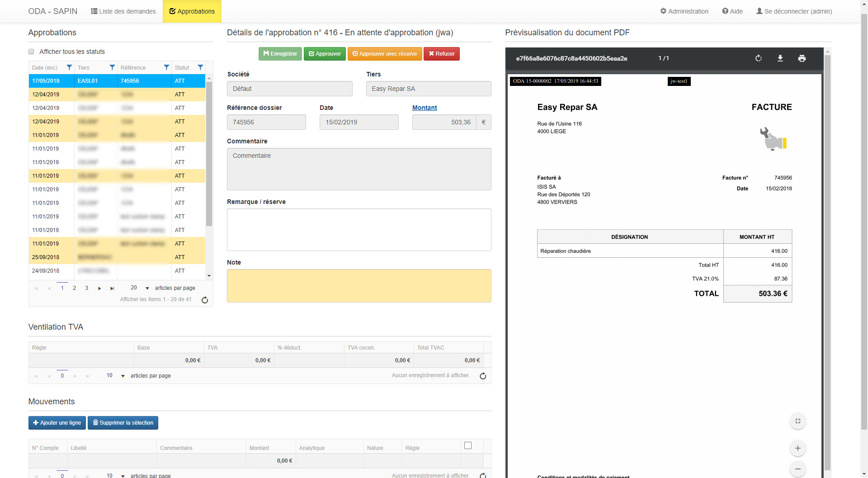
Task: Open the Administration menu
Action: tap(684, 11)
